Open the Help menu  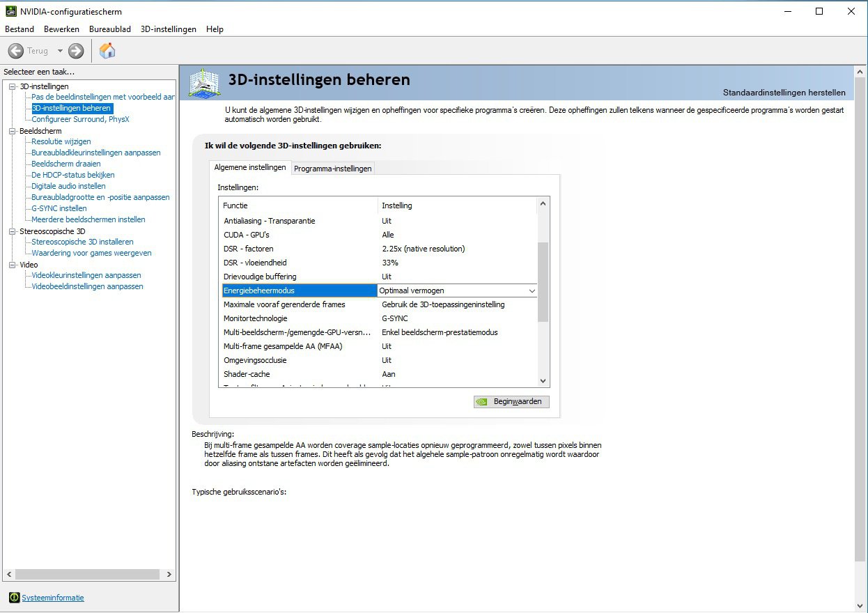click(215, 29)
